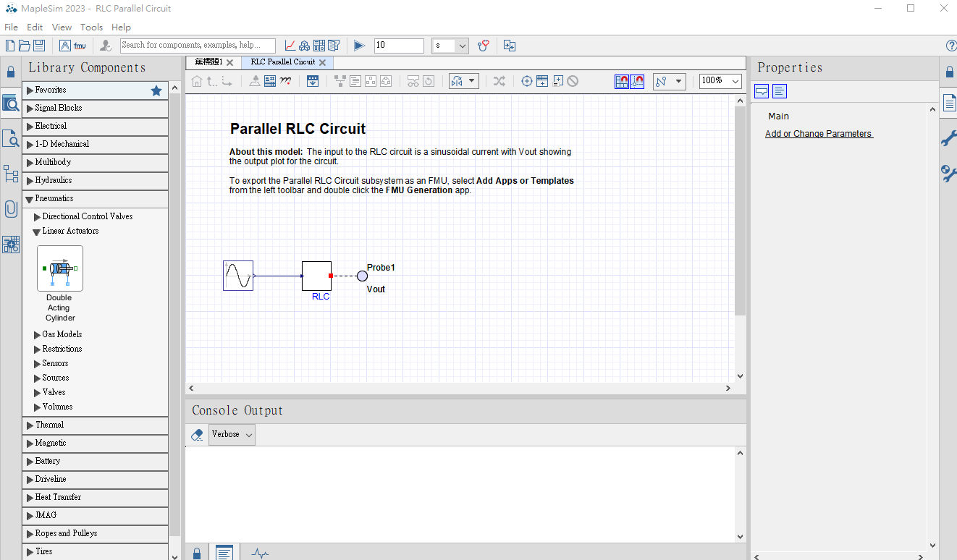Viewport: 957px width, 560px height.
Task: Click the stethoscope diagnostics icon
Action: 484,46
